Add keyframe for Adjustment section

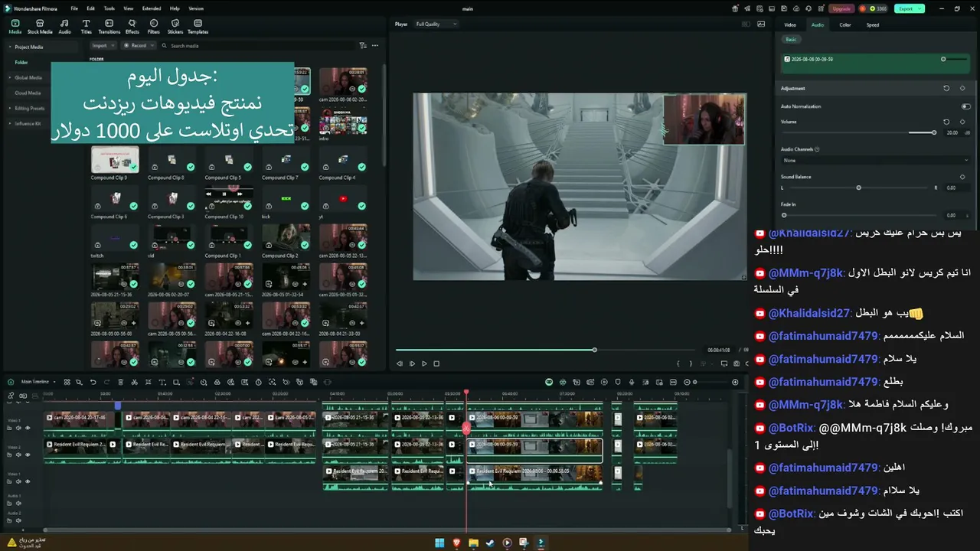(962, 88)
